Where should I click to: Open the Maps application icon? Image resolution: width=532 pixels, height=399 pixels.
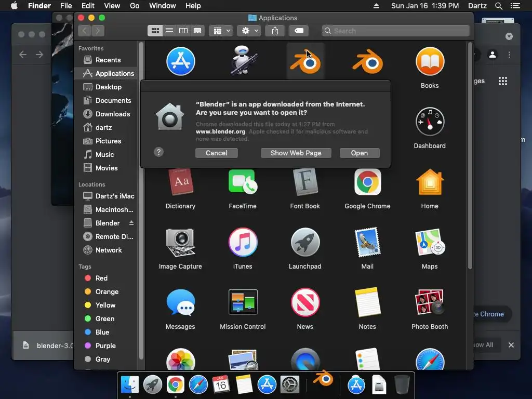pos(430,242)
